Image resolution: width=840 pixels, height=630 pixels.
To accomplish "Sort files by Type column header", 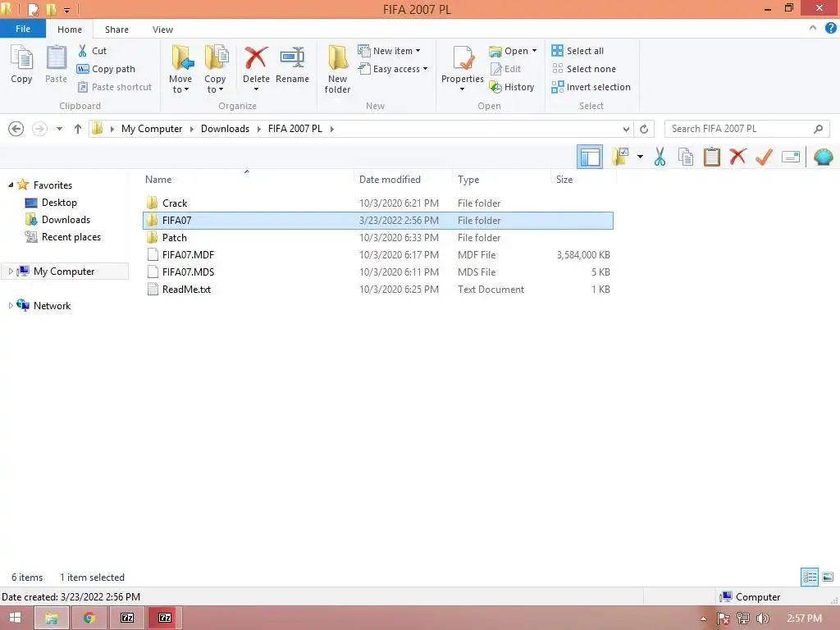I will click(501, 180).
